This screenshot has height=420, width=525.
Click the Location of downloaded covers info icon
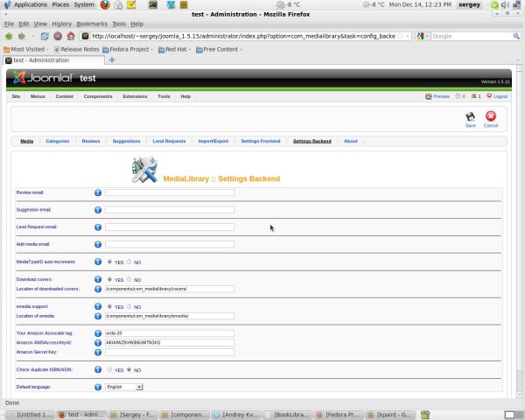pyautogui.click(x=98, y=289)
